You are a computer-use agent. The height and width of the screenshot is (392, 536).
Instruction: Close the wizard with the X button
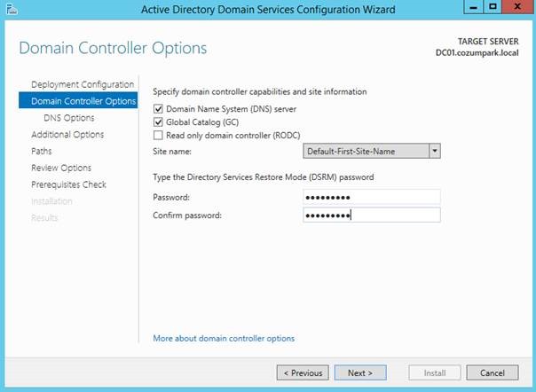(518, 7)
